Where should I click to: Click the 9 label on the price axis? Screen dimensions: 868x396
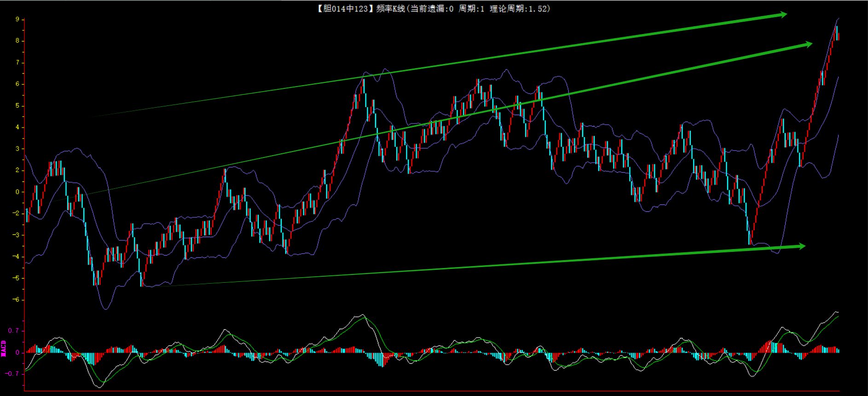pyautogui.click(x=17, y=19)
